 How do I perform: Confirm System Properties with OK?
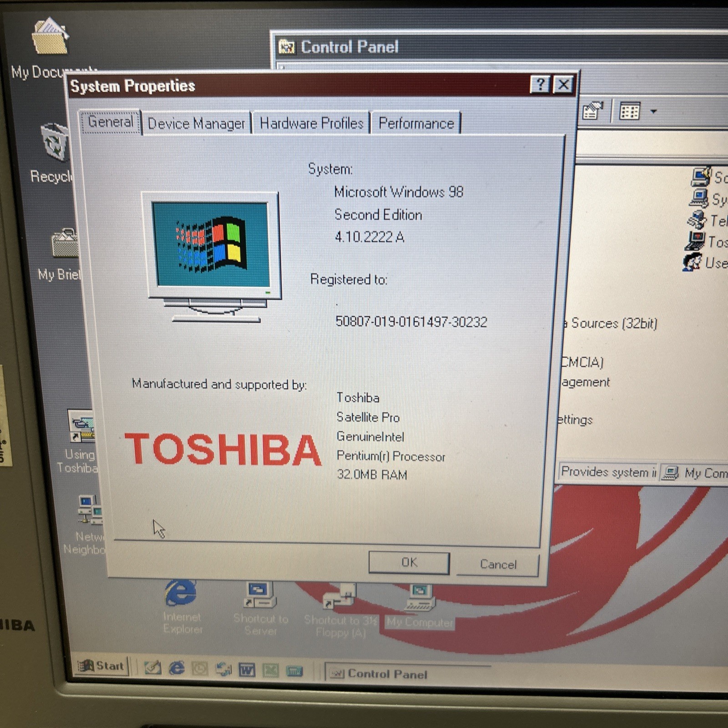(x=409, y=563)
